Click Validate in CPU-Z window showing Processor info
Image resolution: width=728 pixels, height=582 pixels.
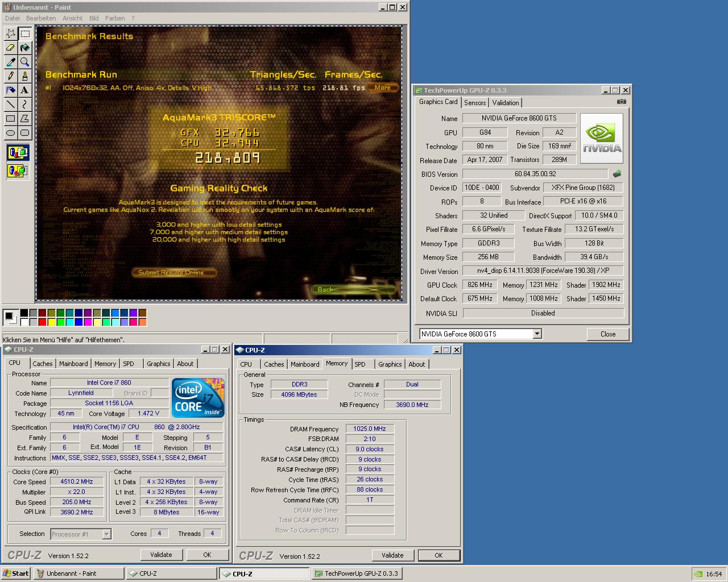pyautogui.click(x=161, y=555)
